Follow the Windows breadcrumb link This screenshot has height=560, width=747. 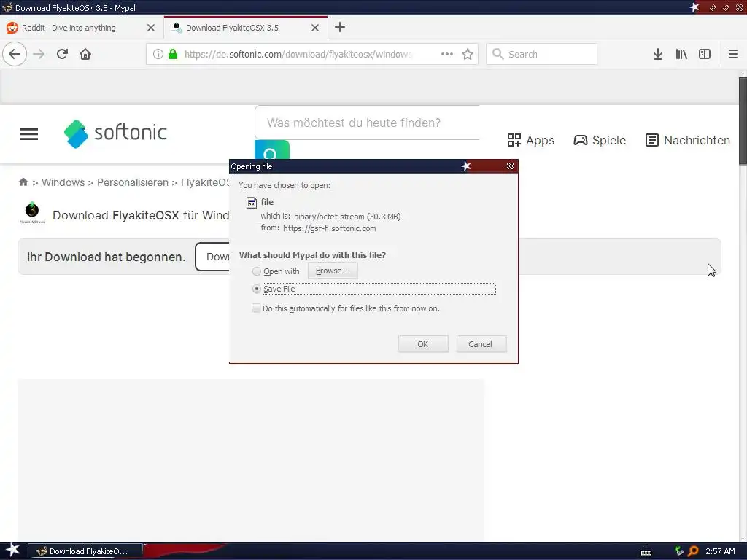(x=63, y=182)
